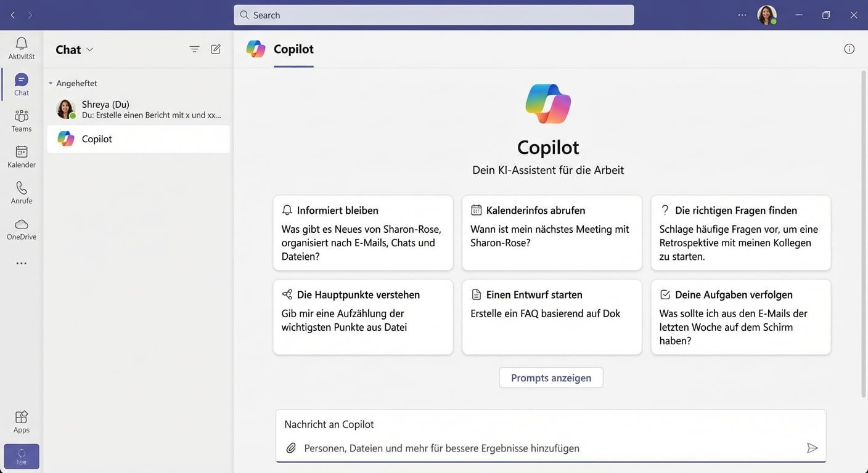Open the Kalender view
The height and width of the screenshot is (473, 868).
[x=21, y=156]
